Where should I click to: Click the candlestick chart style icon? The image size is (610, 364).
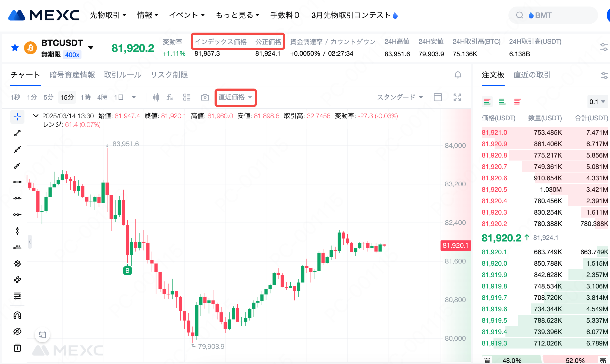pos(156,97)
